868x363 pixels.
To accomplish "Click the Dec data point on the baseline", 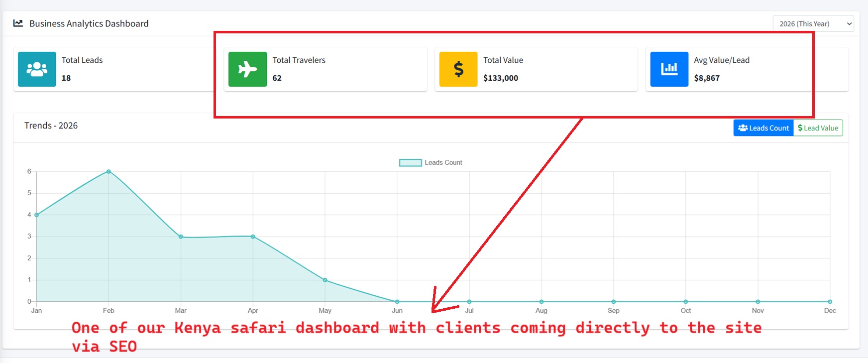I will click(830, 302).
